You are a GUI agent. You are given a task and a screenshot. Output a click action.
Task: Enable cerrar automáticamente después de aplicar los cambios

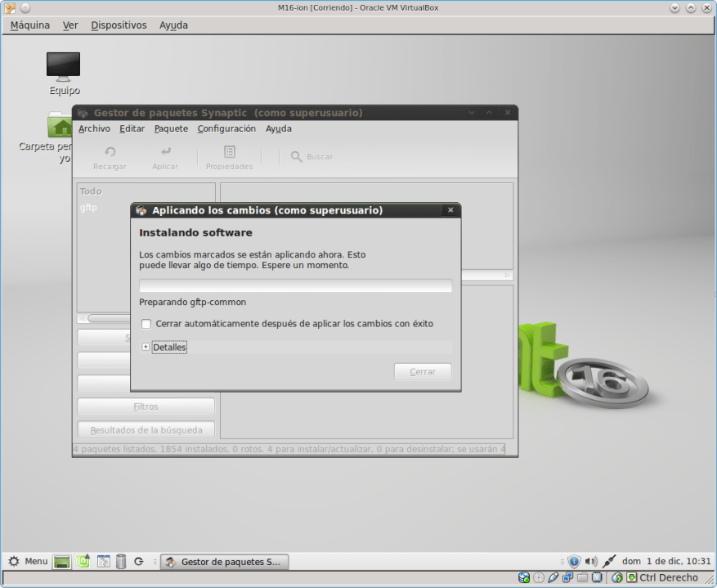(x=146, y=324)
